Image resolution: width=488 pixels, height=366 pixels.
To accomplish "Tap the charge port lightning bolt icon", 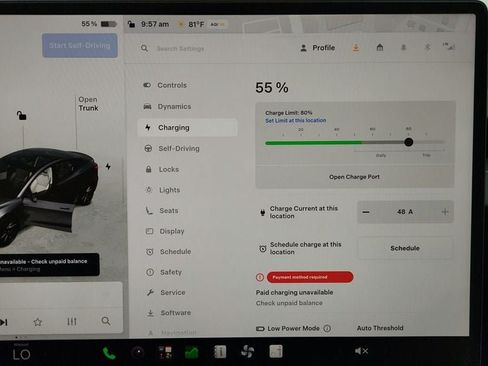I will 108,166.
